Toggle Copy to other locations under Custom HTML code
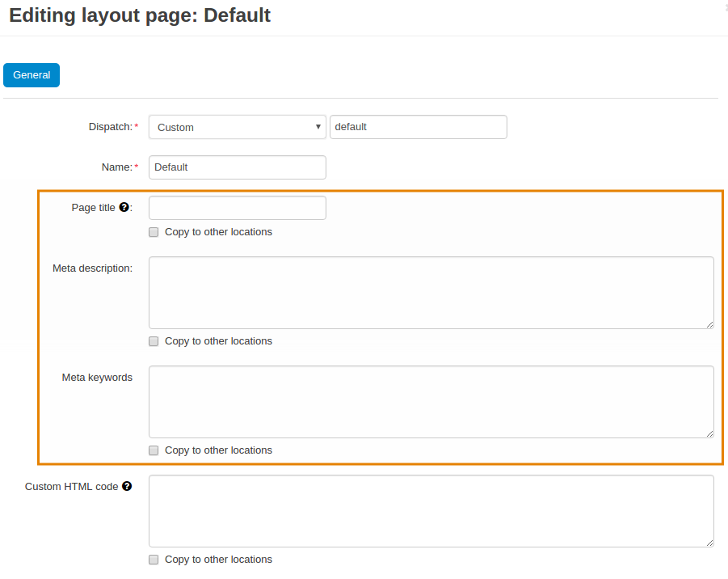The height and width of the screenshot is (579, 728). pyautogui.click(x=154, y=560)
